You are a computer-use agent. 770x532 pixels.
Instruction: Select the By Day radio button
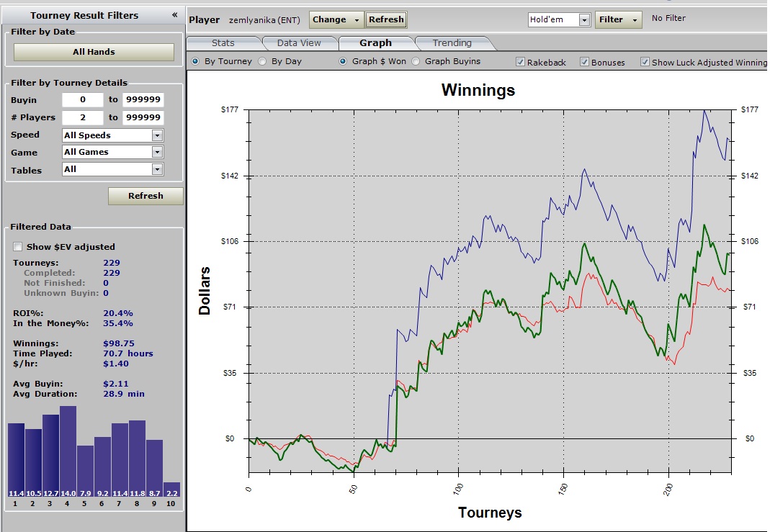(263, 62)
